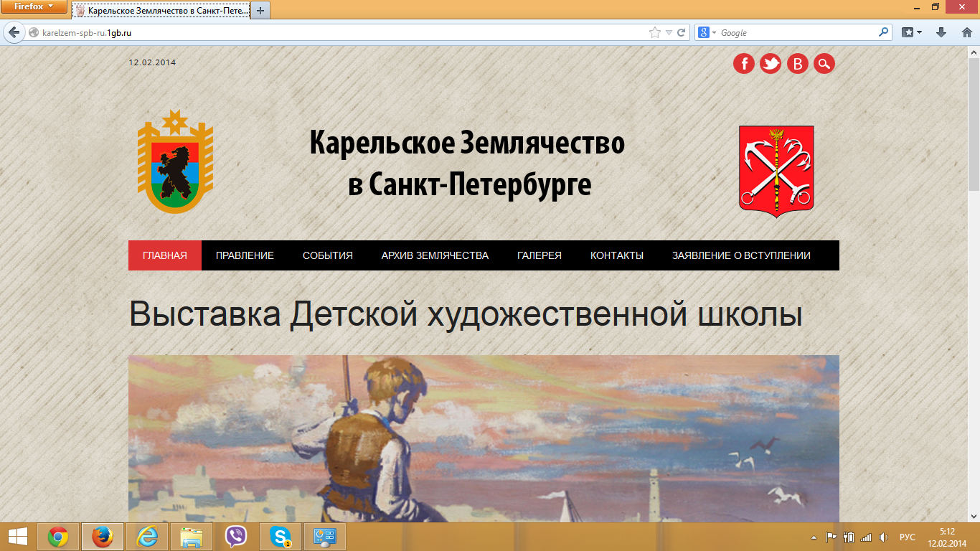Expand the Firefox application menu
Viewport: 980px width, 551px height.
[34, 6]
